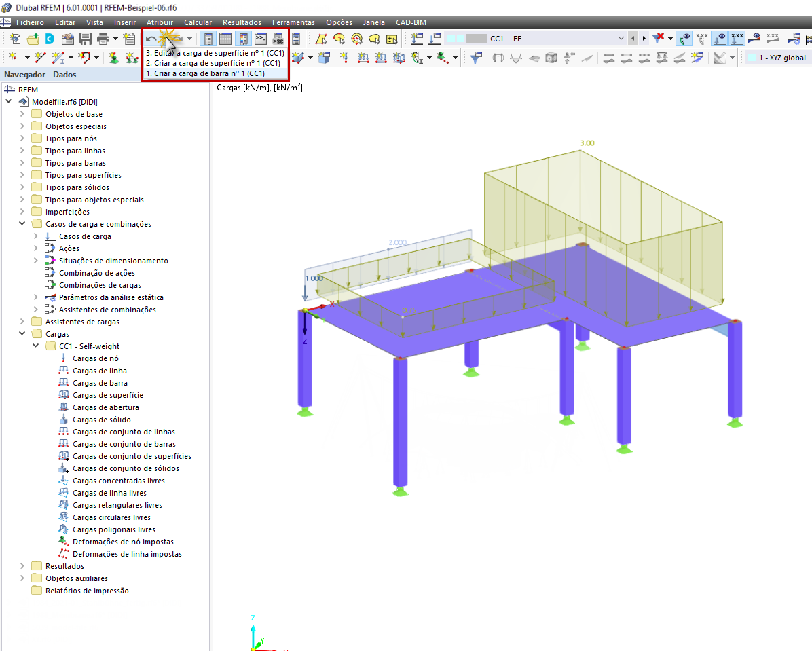Open a file with the folder icon
This screenshot has height=651, width=812.
click(33, 39)
